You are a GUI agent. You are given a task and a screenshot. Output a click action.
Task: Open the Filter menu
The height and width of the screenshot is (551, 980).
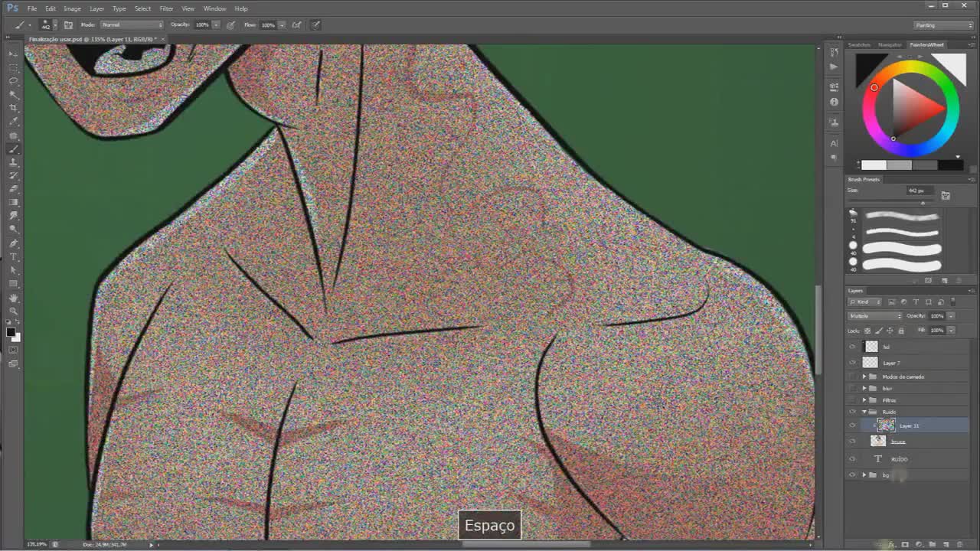click(166, 8)
